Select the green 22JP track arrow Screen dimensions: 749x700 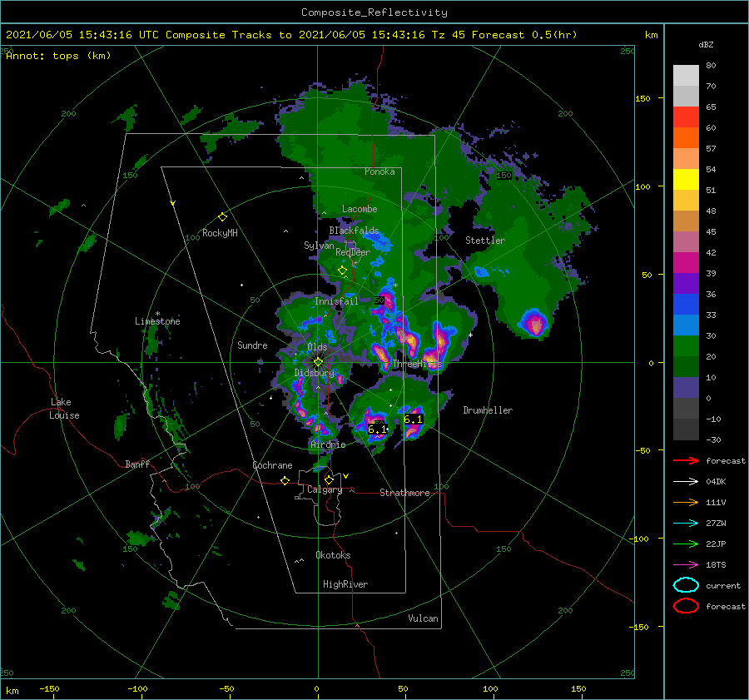coord(686,544)
